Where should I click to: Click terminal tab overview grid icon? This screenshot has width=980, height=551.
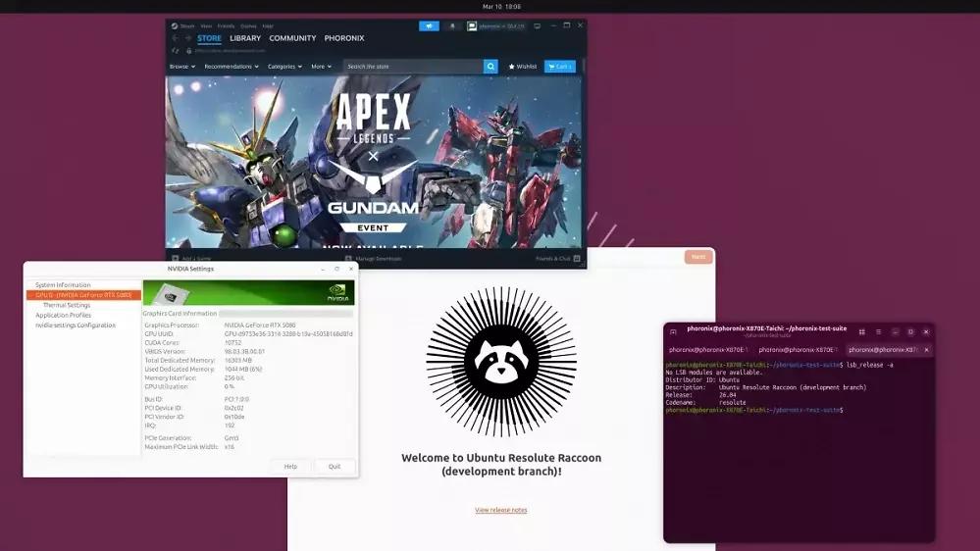(x=862, y=331)
